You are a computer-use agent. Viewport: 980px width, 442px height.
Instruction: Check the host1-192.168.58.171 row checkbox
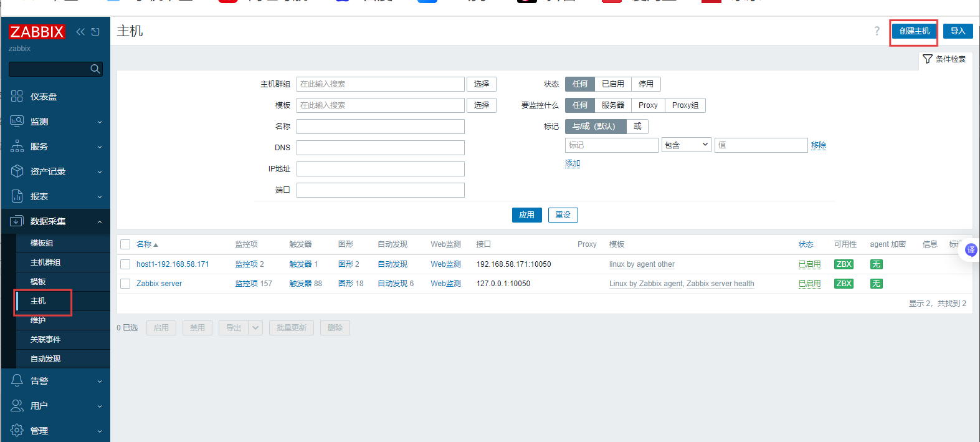pos(125,264)
